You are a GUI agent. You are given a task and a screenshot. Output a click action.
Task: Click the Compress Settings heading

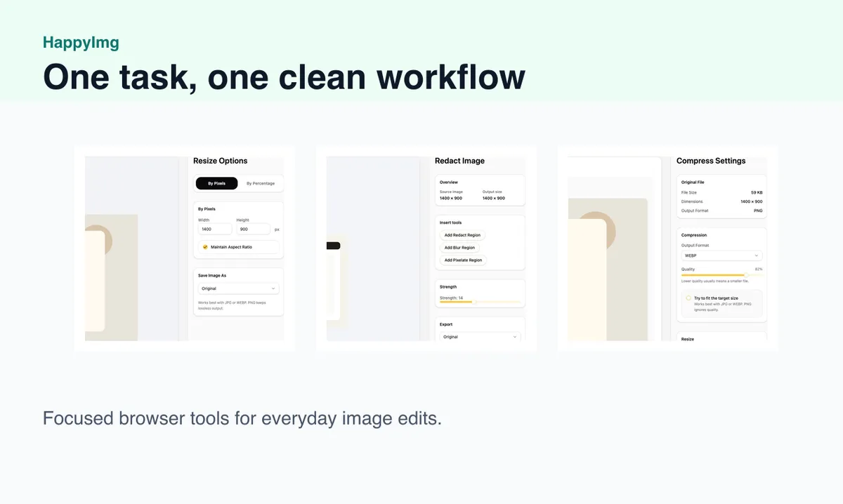pyautogui.click(x=711, y=161)
